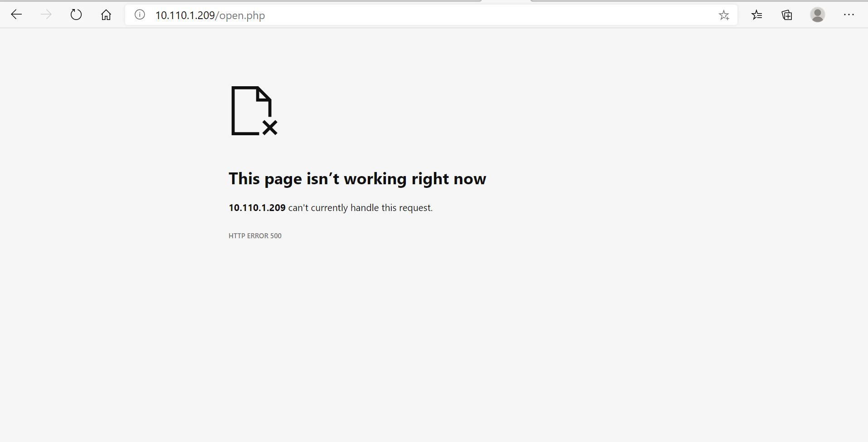
Task: Select the bold 10.110.1.209 address text
Action: point(257,207)
